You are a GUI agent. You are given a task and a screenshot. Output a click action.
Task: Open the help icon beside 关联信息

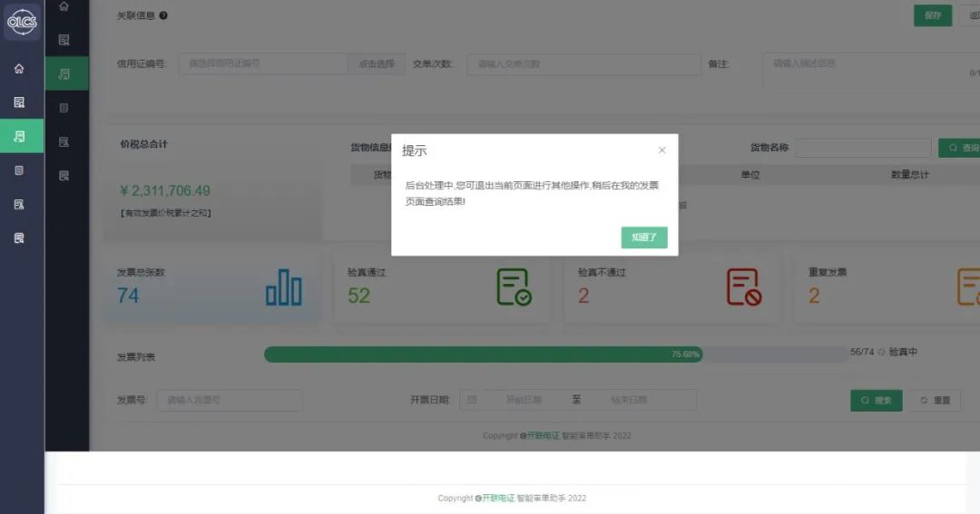163,15
